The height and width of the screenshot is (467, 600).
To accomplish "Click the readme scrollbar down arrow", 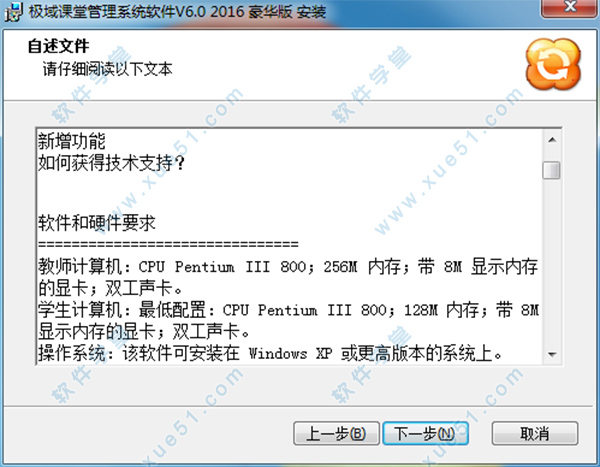I will click(x=552, y=354).
